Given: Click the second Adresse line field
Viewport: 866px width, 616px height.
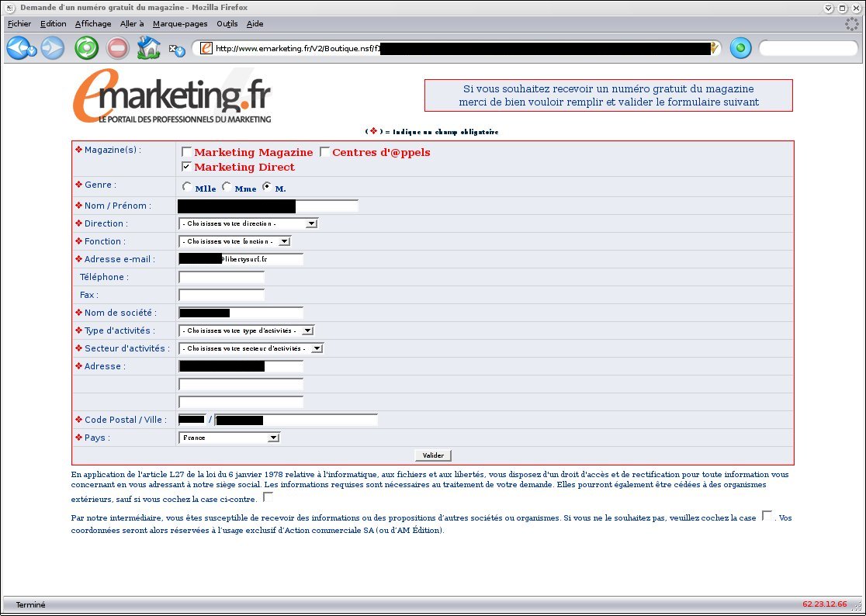Looking at the screenshot, I should point(241,384).
